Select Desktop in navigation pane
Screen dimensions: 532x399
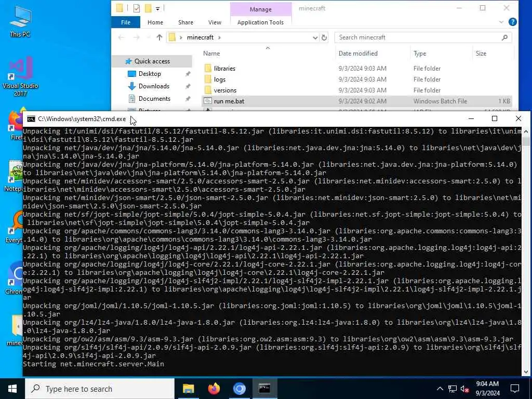[150, 74]
